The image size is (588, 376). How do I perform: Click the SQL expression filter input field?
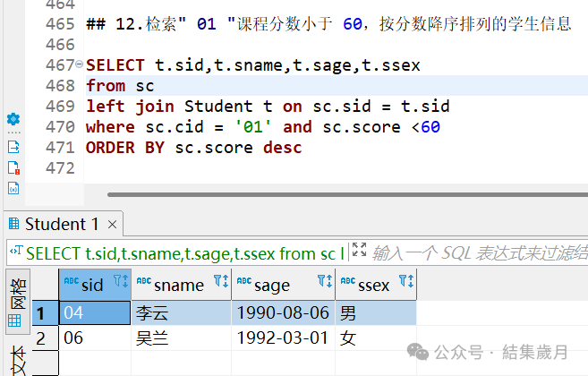(x=479, y=253)
